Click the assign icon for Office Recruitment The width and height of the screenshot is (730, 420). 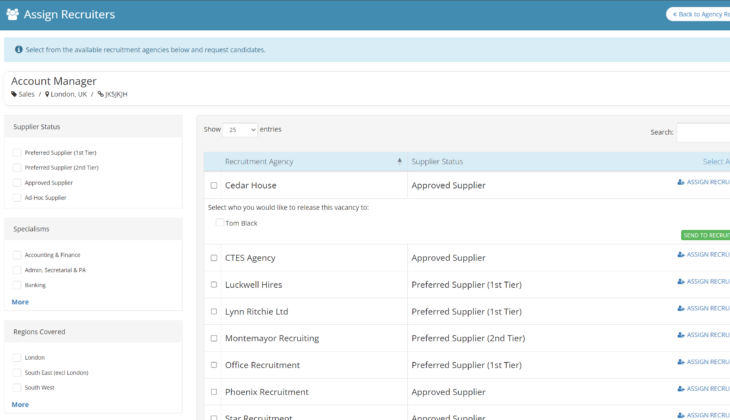(x=681, y=362)
